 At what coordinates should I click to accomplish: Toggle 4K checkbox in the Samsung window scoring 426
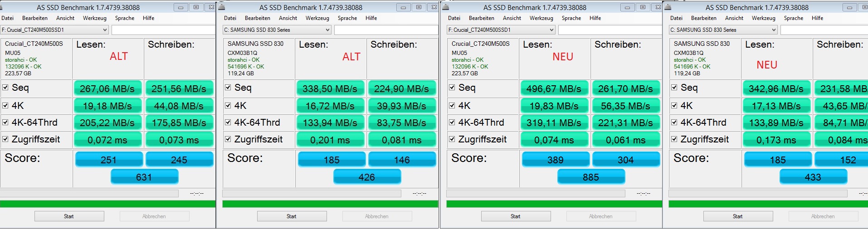pyautogui.click(x=228, y=105)
